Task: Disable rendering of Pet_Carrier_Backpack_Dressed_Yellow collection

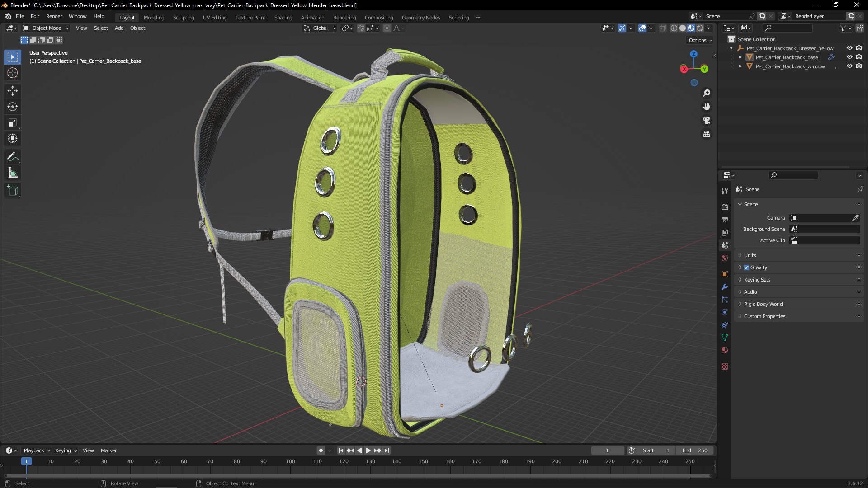Action: tap(859, 48)
